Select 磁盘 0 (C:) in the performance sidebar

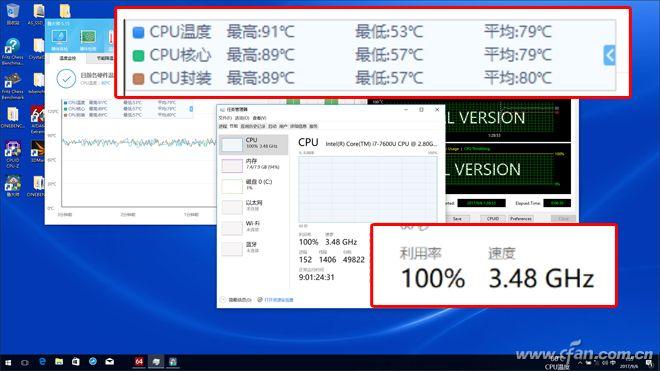coord(253,185)
